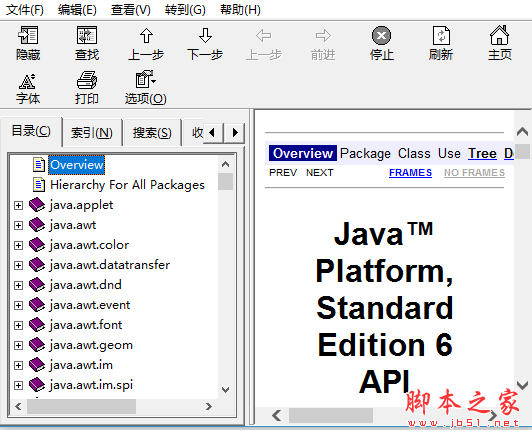The height and width of the screenshot is (434, 532).
Task: Select the java.awt.event tree item
Action: [x=90, y=305]
